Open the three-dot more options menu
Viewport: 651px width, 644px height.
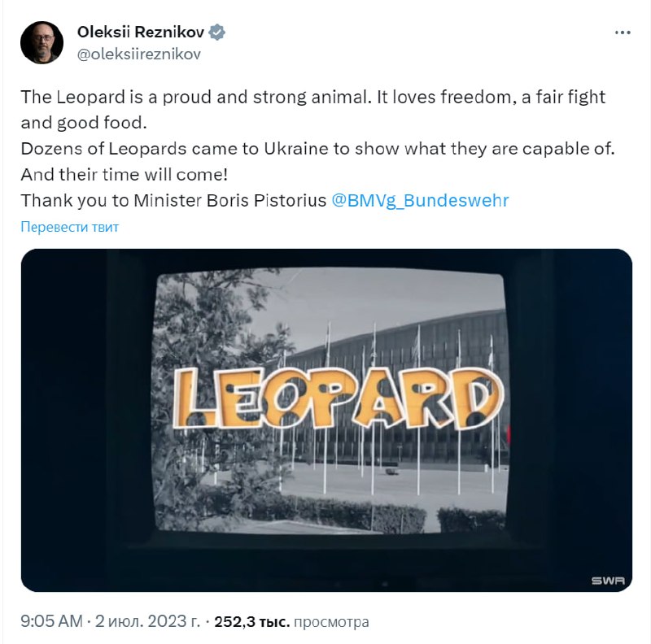pos(623,33)
